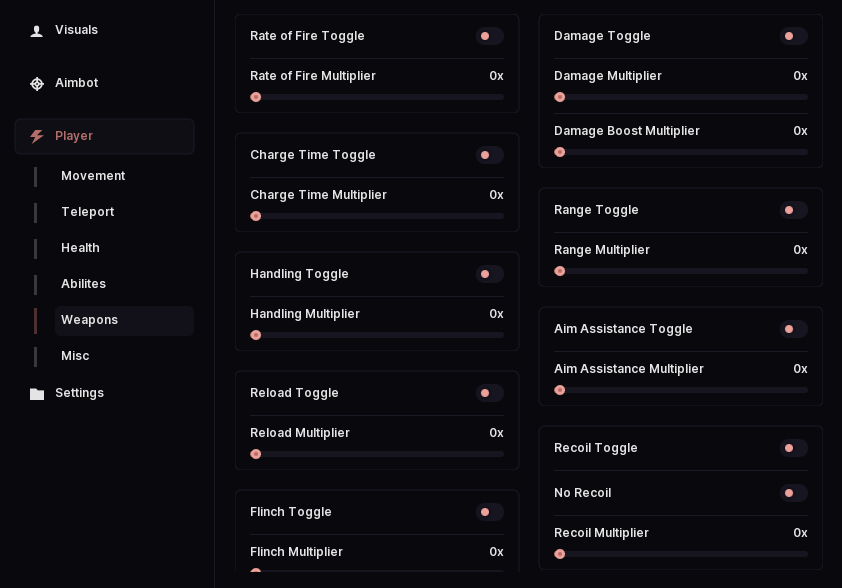Click the Player lightning bolt icon
Screen dimensions: 842x588
point(37,136)
